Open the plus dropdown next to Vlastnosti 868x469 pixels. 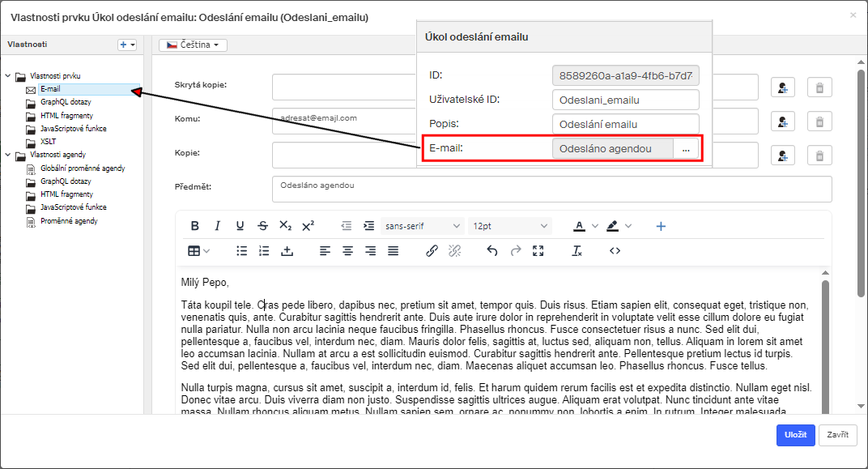(x=127, y=45)
